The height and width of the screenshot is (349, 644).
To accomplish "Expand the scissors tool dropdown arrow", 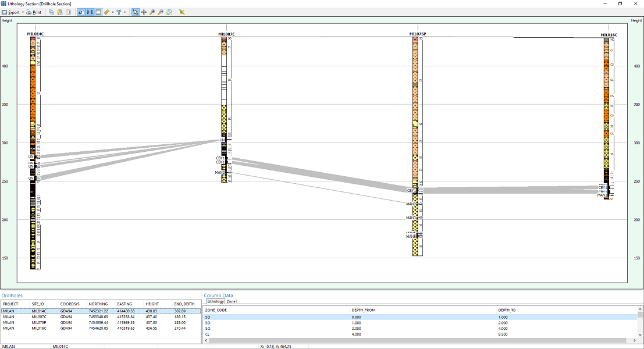I will click(x=124, y=12).
